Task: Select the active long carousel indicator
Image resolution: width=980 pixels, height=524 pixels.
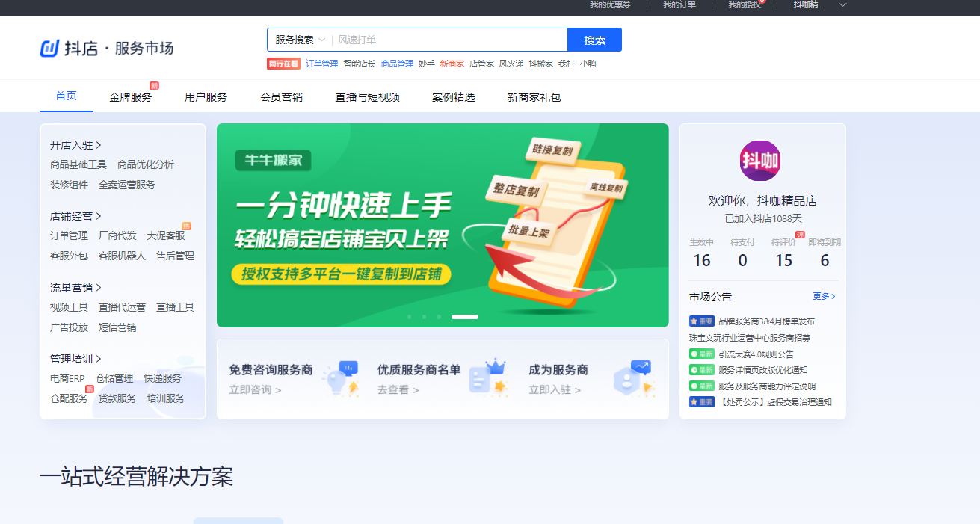Action: pyautogui.click(x=465, y=317)
